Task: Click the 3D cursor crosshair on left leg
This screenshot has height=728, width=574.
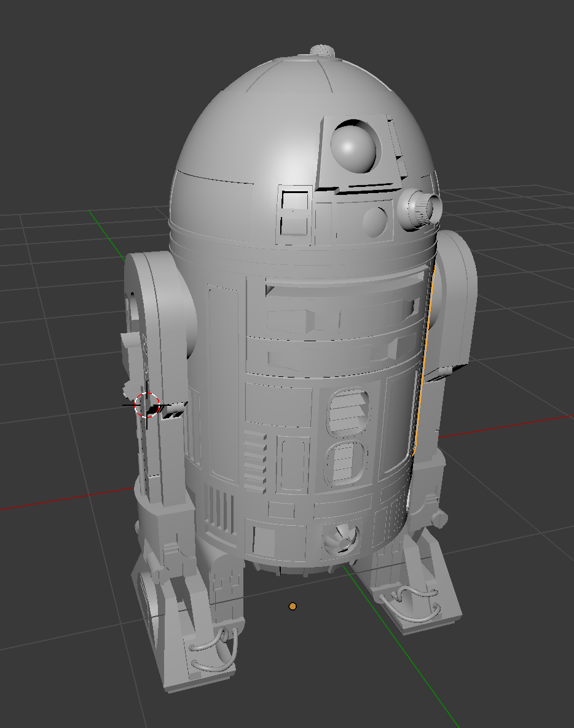Action: click(x=147, y=405)
